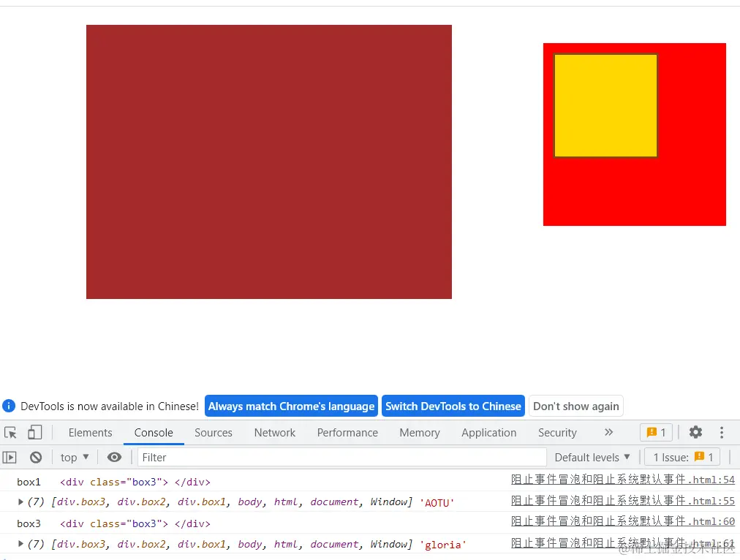Image resolution: width=740 pixels, height=560 pixels.
Task: Click Switch DevTools to Chinese button
Action: coord(453,406)
